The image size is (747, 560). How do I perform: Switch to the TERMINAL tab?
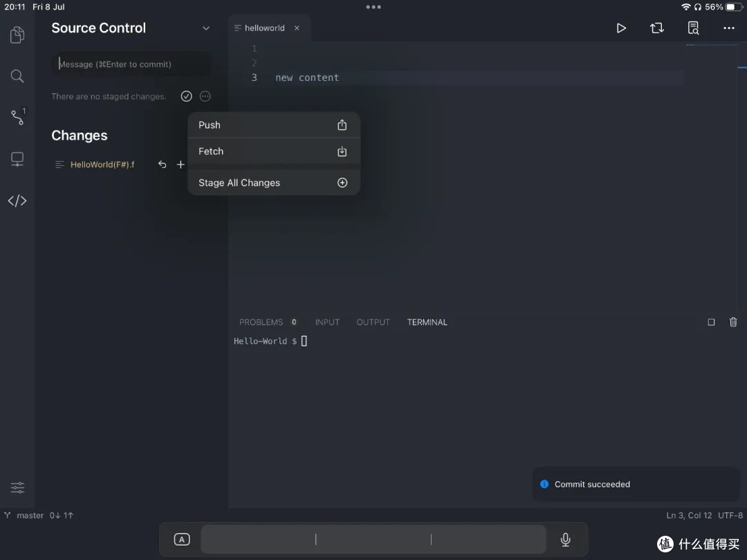click(x=427, y=322)
